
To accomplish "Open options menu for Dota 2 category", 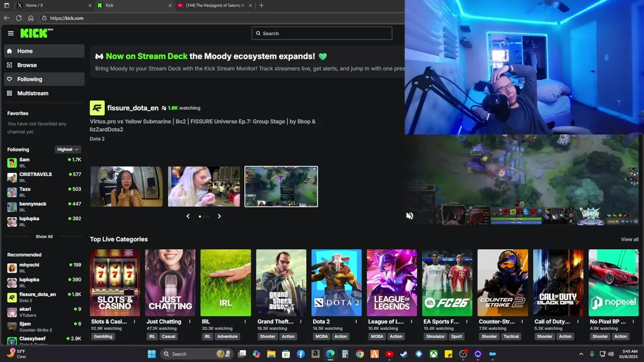I will coord(356,322).
